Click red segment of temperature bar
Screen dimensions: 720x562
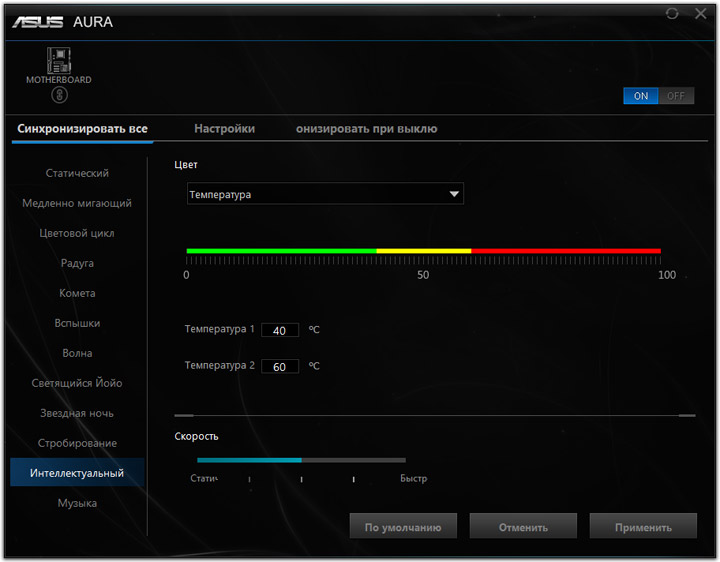tap(566, 251)
